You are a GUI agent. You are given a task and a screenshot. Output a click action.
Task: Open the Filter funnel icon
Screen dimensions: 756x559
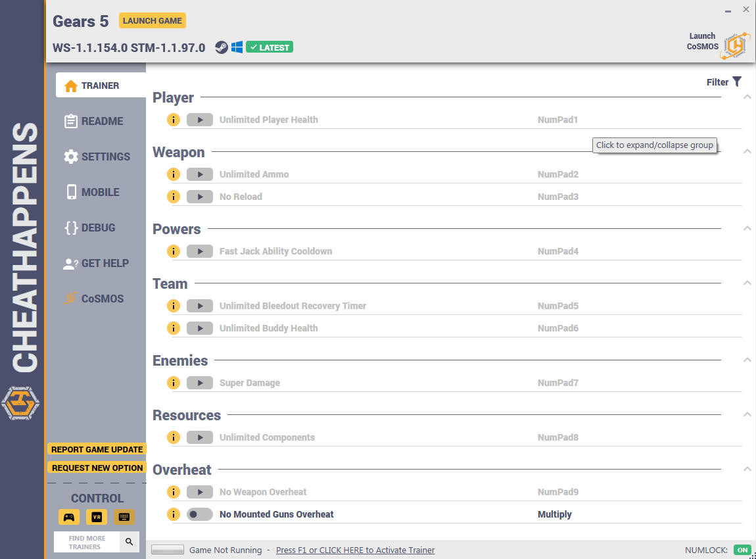pos(737,82)
